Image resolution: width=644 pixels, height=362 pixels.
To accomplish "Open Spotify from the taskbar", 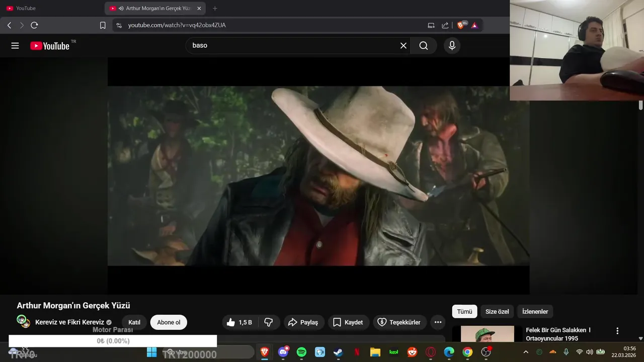I will 301,352.
